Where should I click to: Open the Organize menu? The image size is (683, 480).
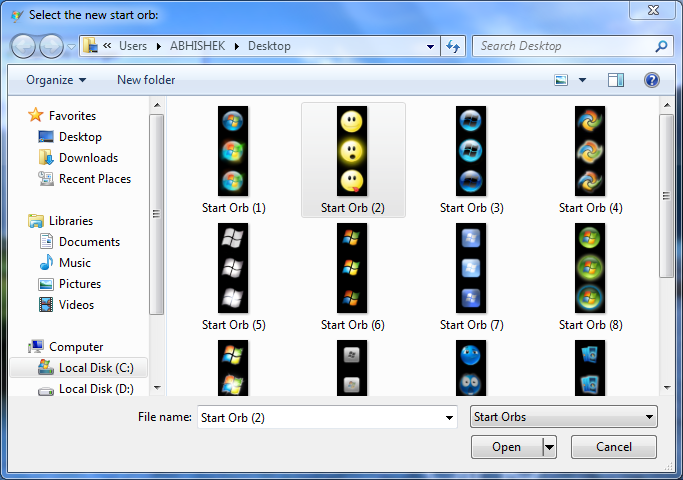tap(56, 80)
